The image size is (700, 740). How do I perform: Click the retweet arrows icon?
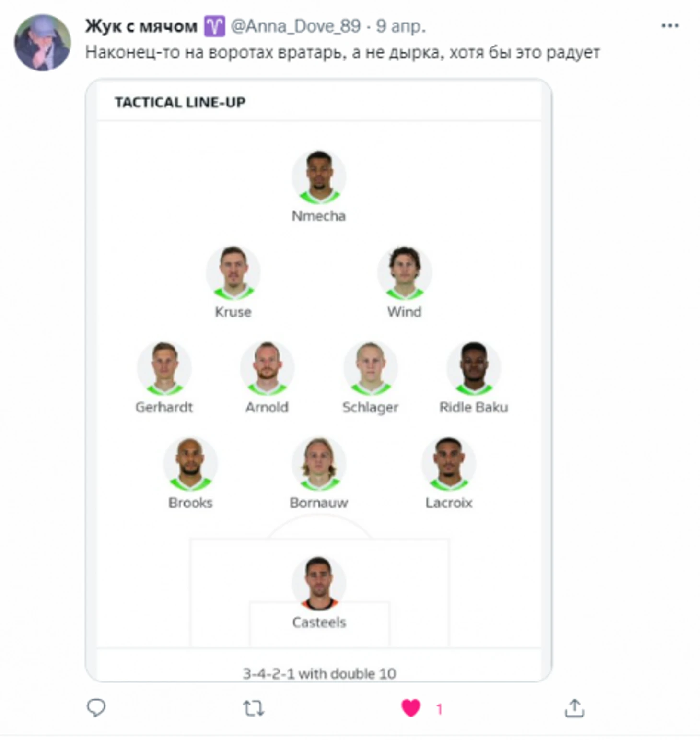coord(253,708)
